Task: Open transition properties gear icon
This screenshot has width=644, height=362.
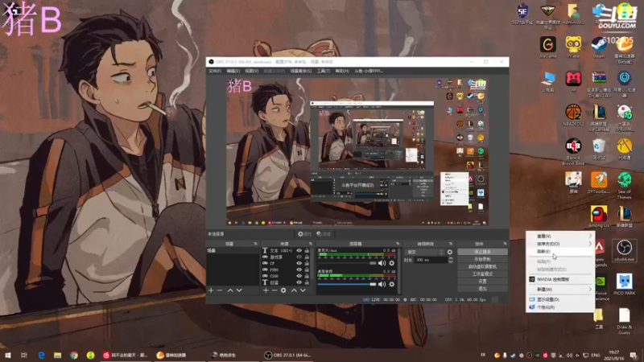Action: point(450,252)
